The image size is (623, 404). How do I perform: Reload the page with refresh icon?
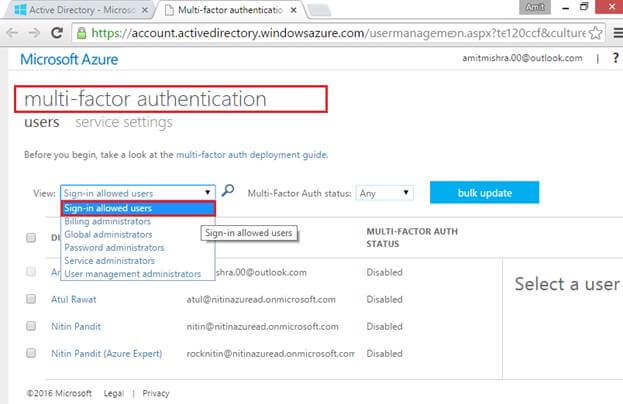57,33
